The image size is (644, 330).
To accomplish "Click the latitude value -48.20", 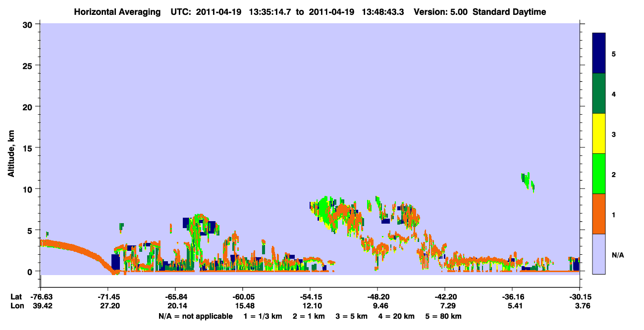I will coord(377,297).
